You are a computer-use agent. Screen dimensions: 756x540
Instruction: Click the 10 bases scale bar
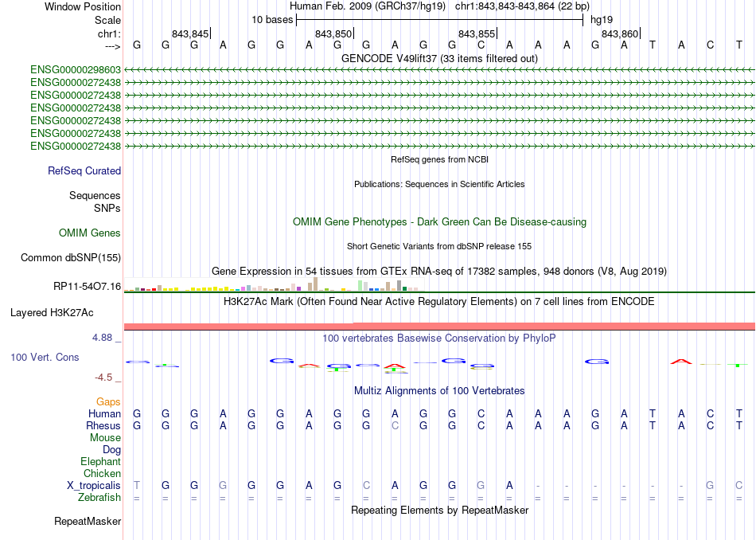tap(440, 20)
